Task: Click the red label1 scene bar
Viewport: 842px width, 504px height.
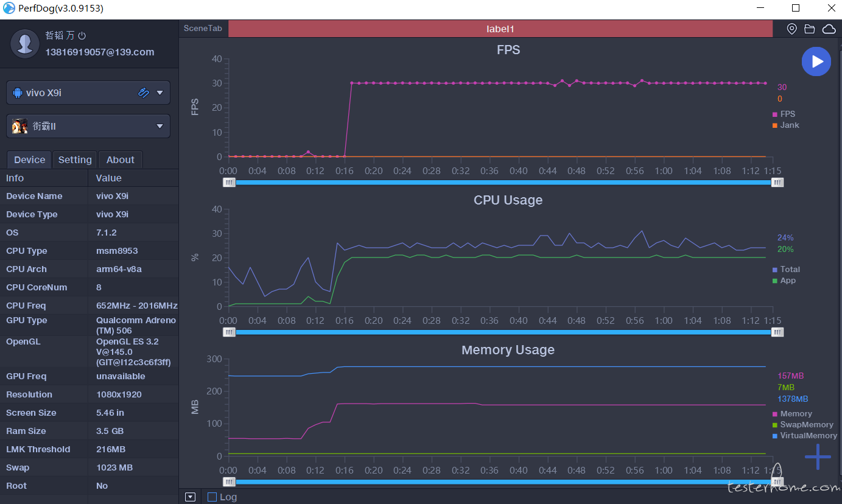Action: (x=500, y=29)
